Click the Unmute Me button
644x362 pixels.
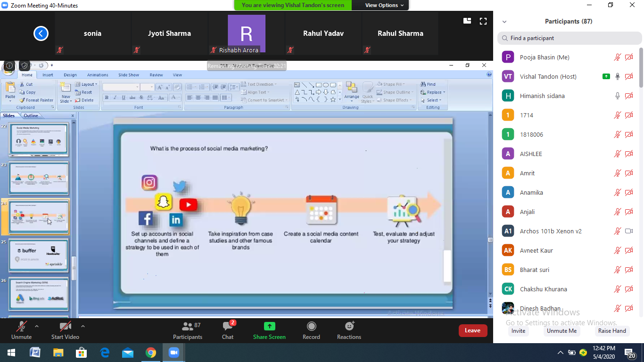[561, 331]
